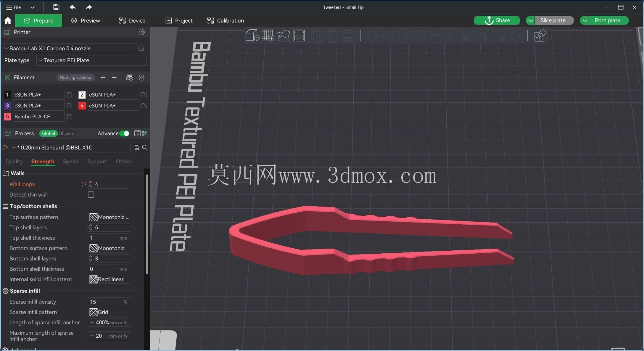
Task: Click the Share button
Action: [x=497, y=20]
